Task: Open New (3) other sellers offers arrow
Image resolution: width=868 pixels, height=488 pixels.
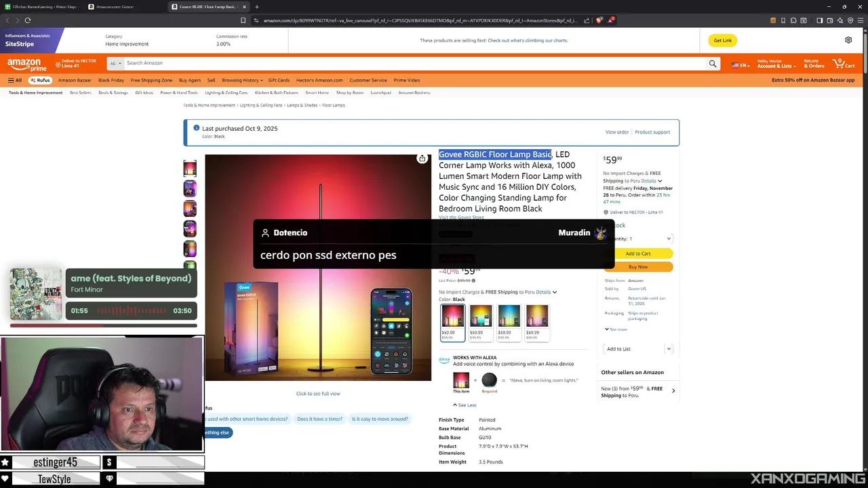Action: pyautogui.click(x=673, y=390)
